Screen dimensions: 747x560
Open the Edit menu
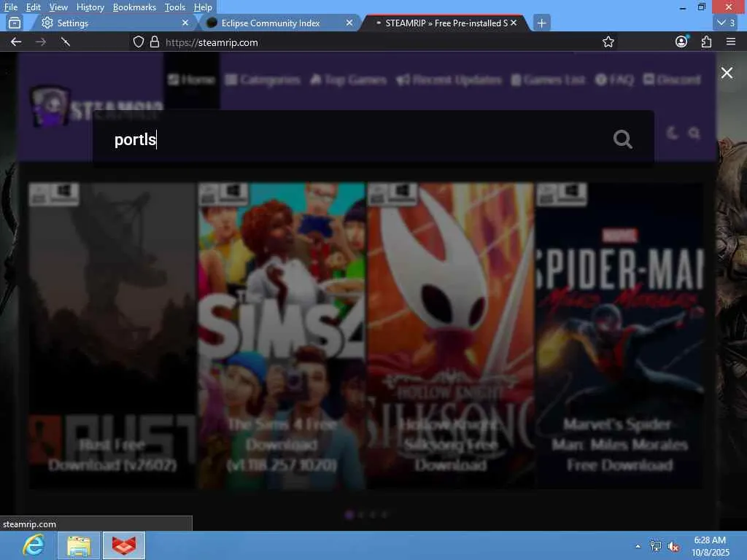34,7
